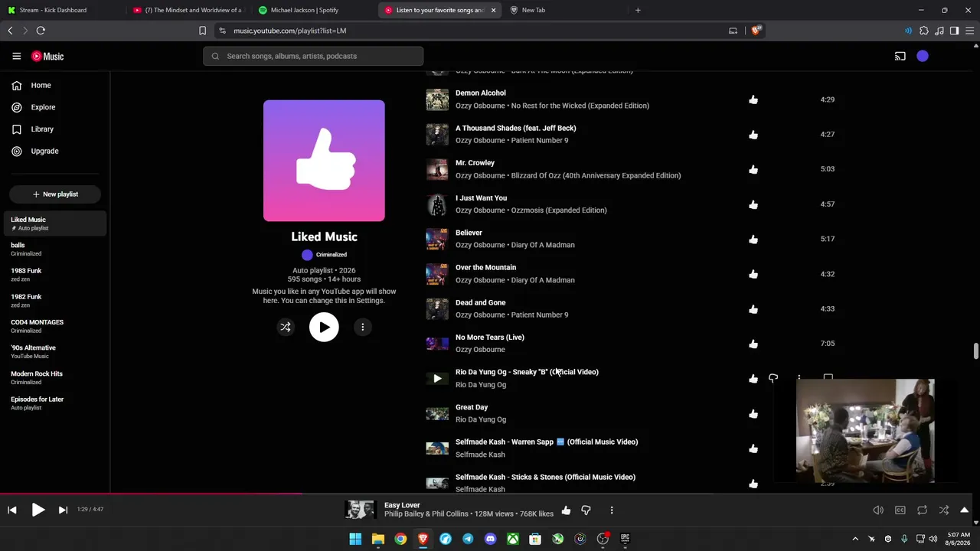Unlike the song Mr. Crowley
The image size is (980, 551).
pyautogui.click(x=753, y=169)
